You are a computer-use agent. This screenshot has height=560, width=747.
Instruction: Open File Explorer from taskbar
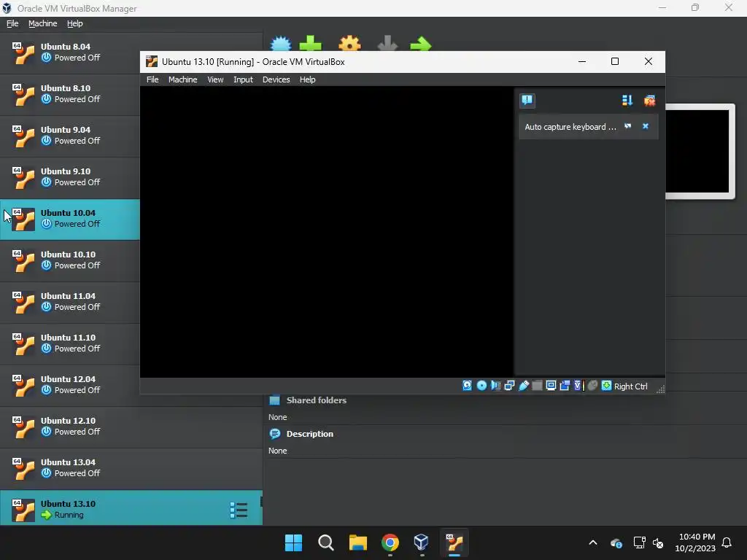(357, 542)
